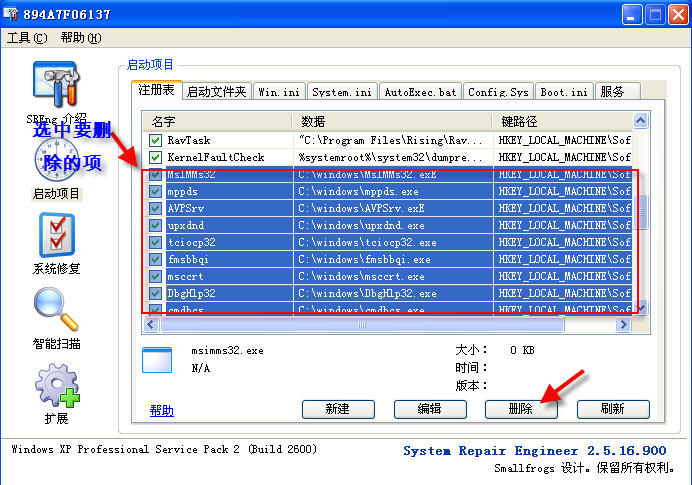Select the KernelFaultCheck row name

point(216,157)
